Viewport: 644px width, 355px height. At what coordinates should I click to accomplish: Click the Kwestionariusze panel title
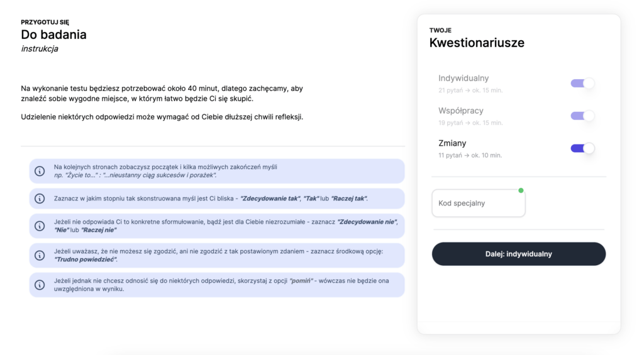[x=477, y=43]
